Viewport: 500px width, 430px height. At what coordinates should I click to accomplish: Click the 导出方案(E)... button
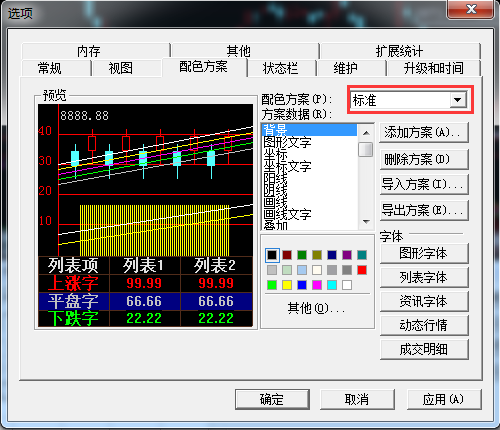click(424, 210)
